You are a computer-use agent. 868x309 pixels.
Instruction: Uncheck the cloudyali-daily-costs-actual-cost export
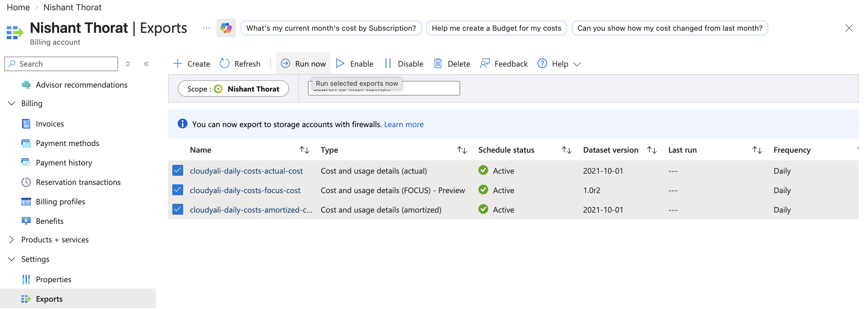pyautogui.click(x=177, y=170)
